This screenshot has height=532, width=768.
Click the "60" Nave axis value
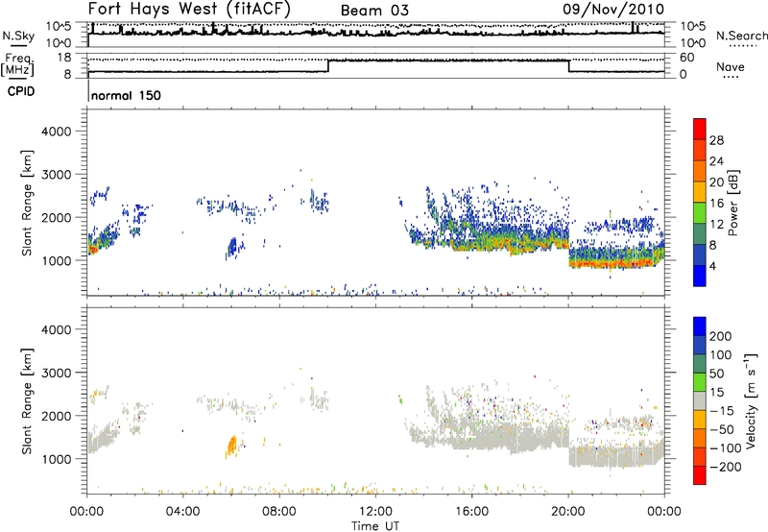pyautogui.click(x=687, y=58)
